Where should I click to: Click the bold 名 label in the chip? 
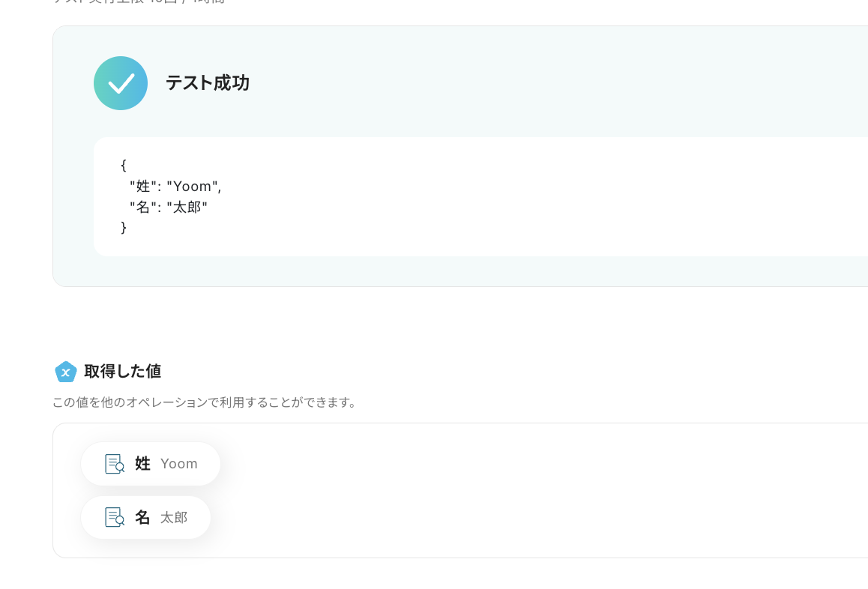pos(143,517)
